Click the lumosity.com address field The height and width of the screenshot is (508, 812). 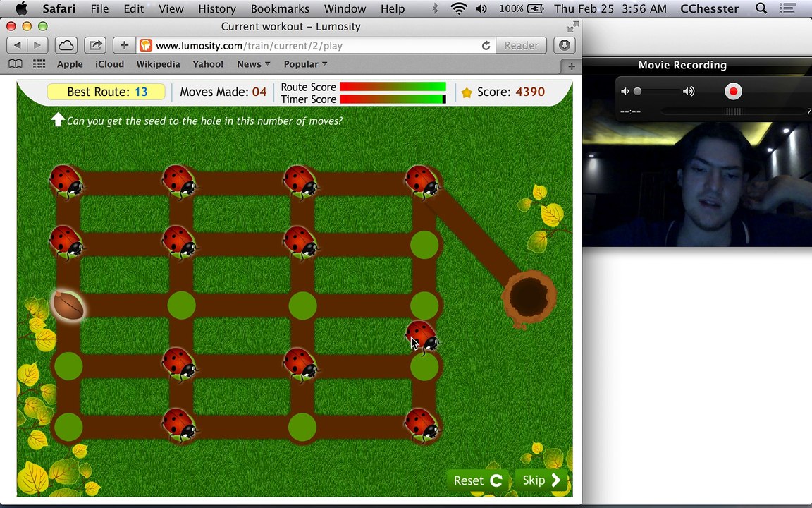coord(316,46)
